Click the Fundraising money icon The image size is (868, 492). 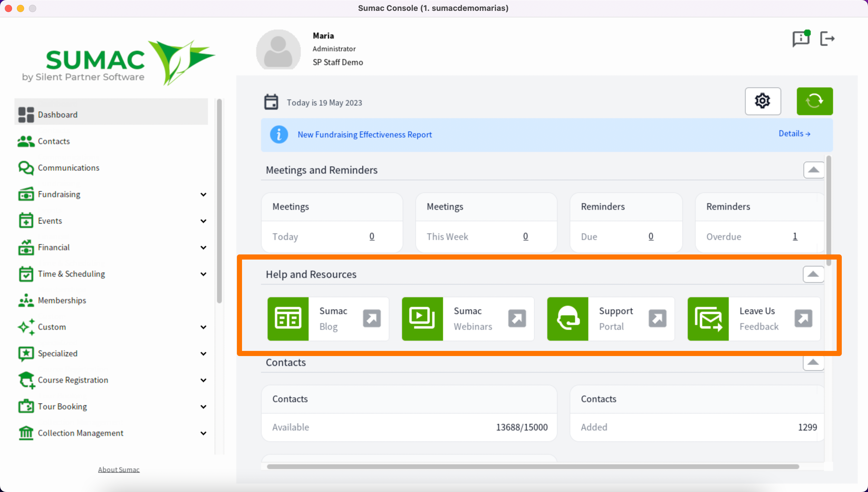click(x=26, y=194)
